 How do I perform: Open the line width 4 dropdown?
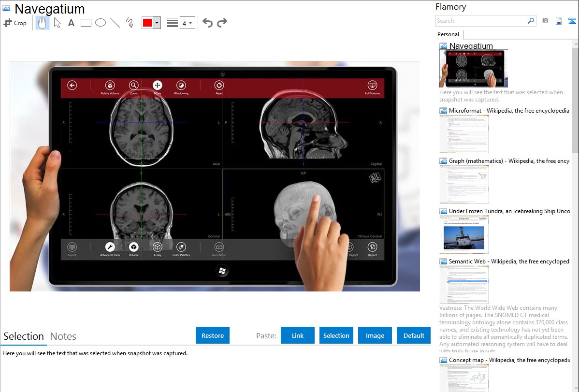pos(187,23)
